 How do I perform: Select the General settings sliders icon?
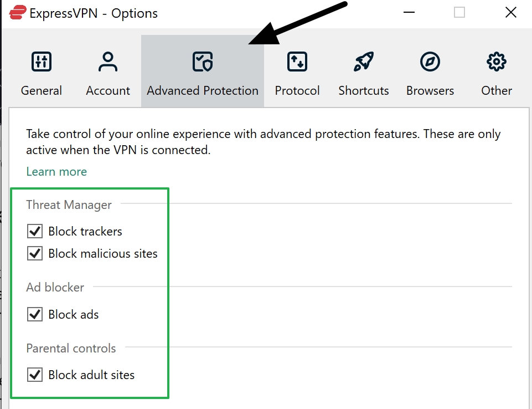(42, 62)
